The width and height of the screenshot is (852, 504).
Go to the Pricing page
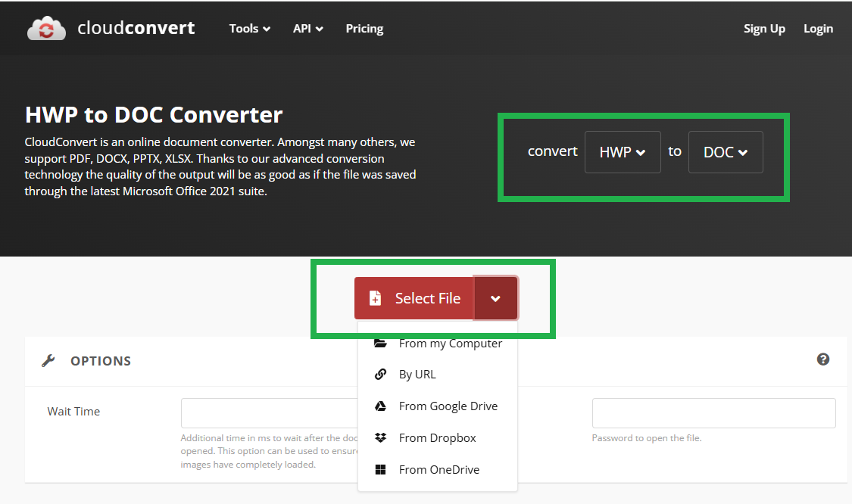364,28
